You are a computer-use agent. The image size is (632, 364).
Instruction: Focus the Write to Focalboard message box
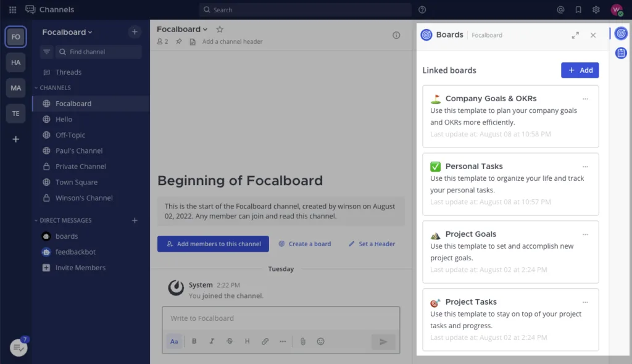pos(281,318)
